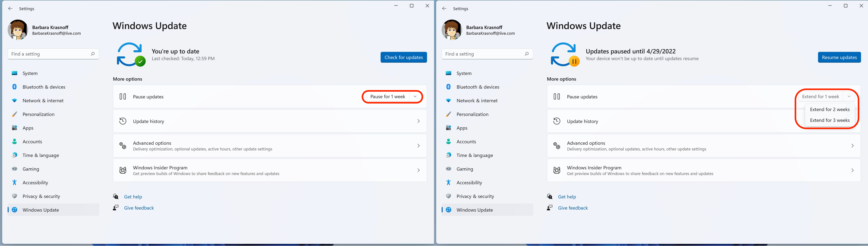Click search magnifier icon in left window
868x246 pixels.
tap(93, 54)
